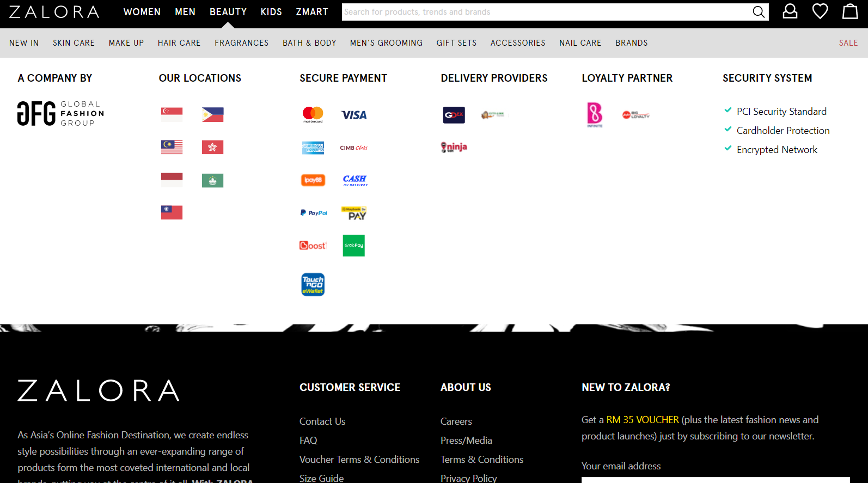This screenshot has height=483, width=868.
Task: Open the SALE link
Action: point(848,43)
